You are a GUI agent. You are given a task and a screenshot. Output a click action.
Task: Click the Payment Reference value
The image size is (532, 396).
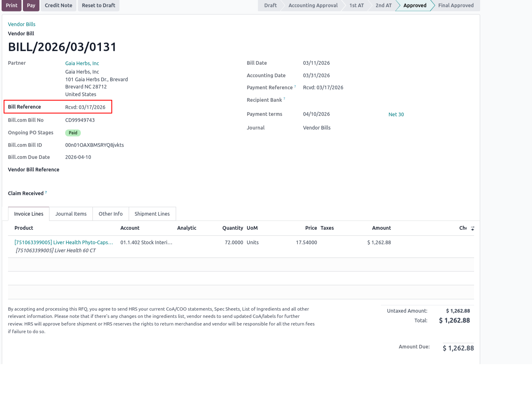click(323, 87)
